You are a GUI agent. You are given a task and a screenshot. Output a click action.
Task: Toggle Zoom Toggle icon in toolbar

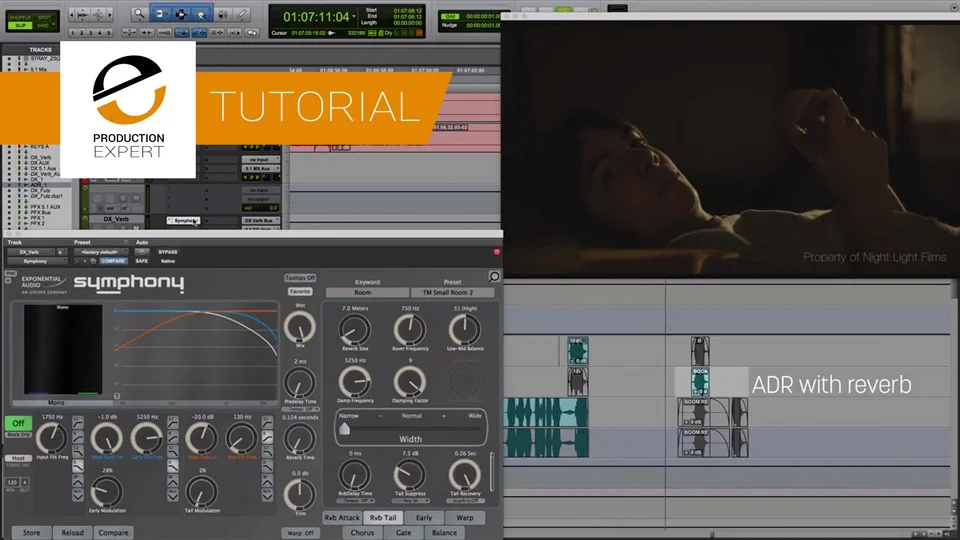click(129, 32)
